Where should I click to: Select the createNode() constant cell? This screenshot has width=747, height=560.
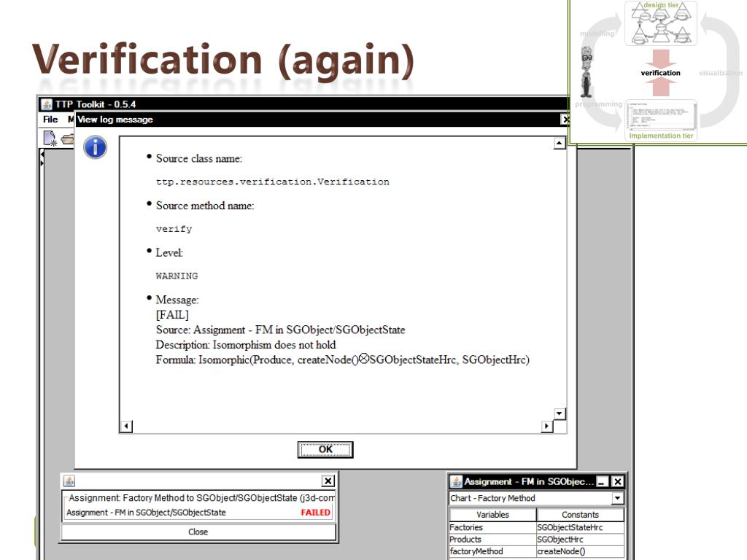[580, 551]
